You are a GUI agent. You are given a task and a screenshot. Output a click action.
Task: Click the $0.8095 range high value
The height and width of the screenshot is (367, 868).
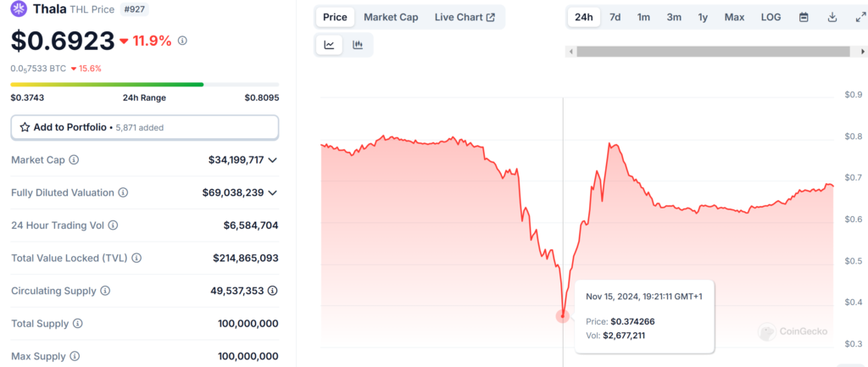(x=262, y=98)
